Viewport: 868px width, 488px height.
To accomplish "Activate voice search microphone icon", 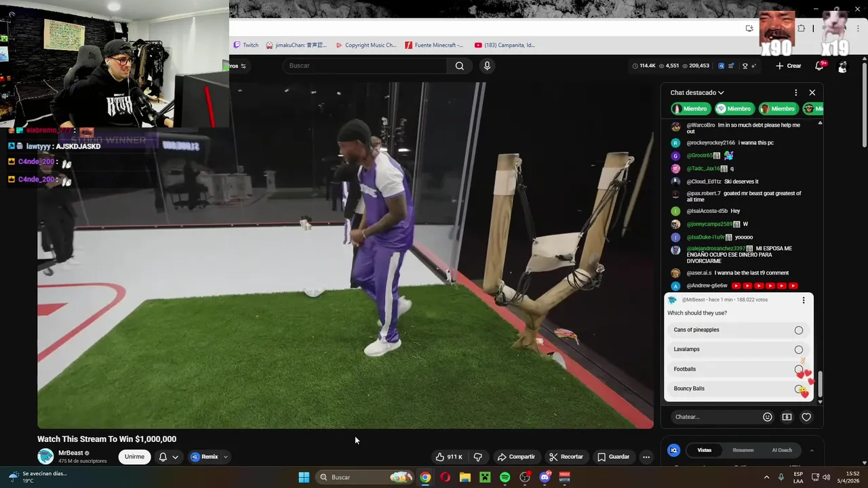I will point(487,66).
